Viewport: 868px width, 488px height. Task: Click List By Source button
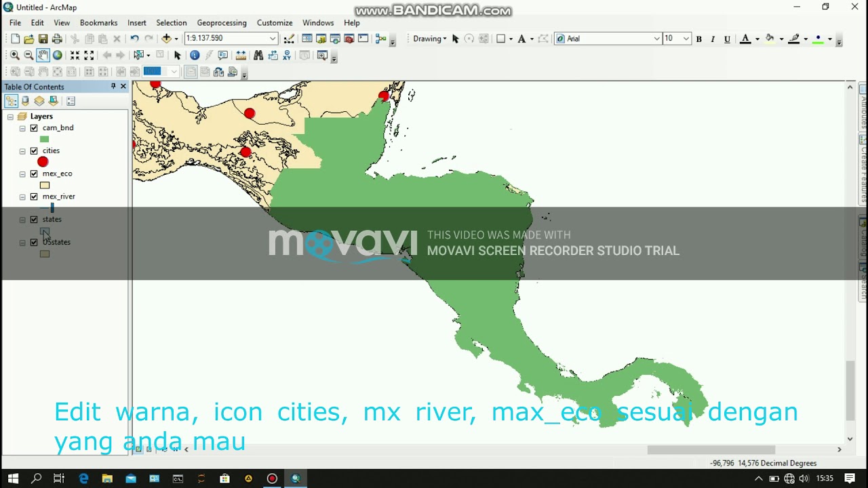(x=25, y=101)
